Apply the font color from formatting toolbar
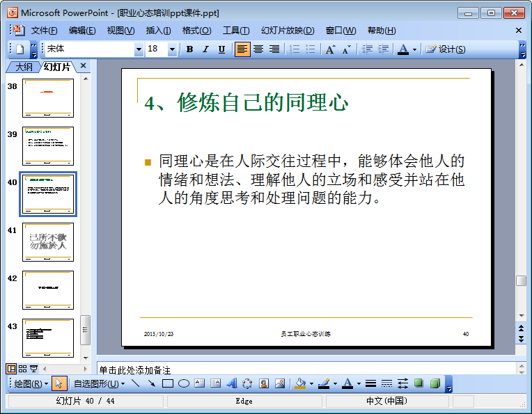 (x=403, y=49)
